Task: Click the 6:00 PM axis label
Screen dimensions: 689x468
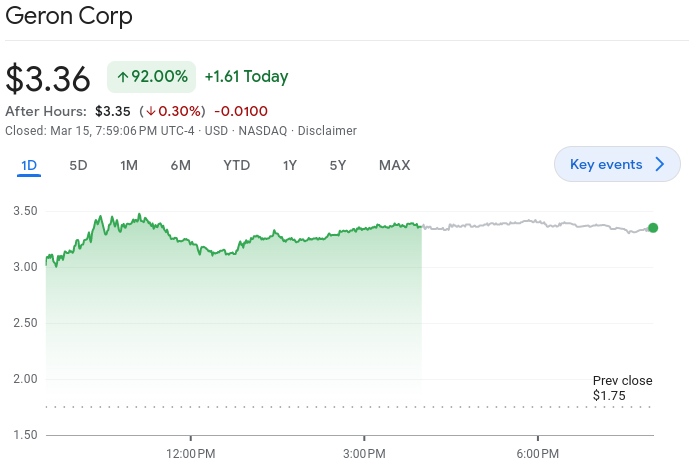Action: (x=537, y=454)
